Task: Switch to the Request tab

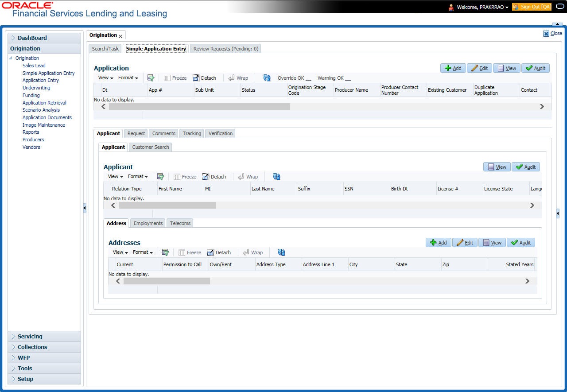Action: (x=136, y=133)
